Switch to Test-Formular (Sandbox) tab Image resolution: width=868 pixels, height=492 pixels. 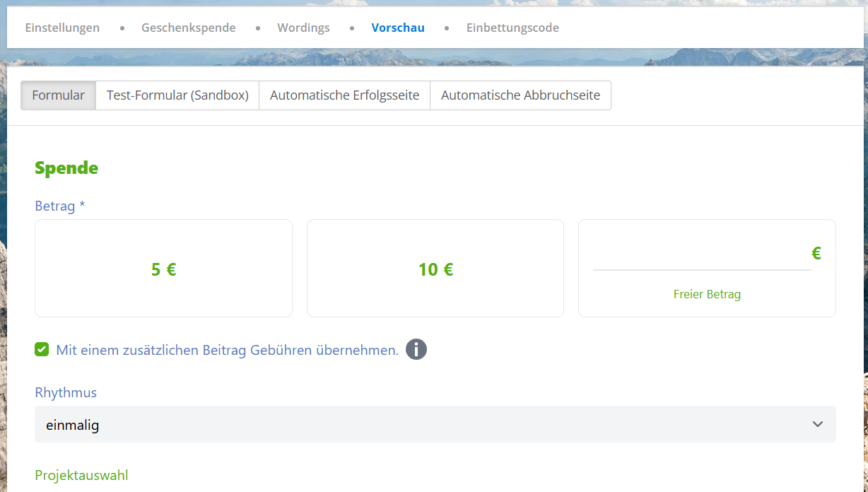tap(177, 95)
